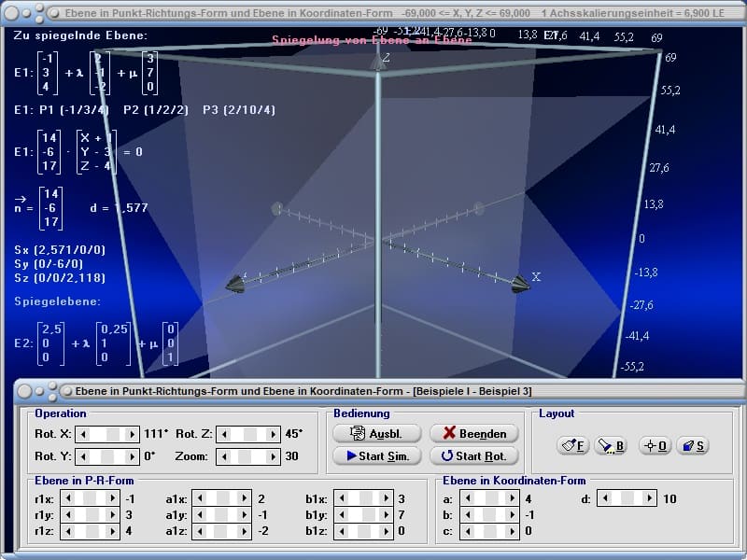Increase coefficient b with right arrow
This screenshot has width=747, height=560.
[x=512, y=515]
